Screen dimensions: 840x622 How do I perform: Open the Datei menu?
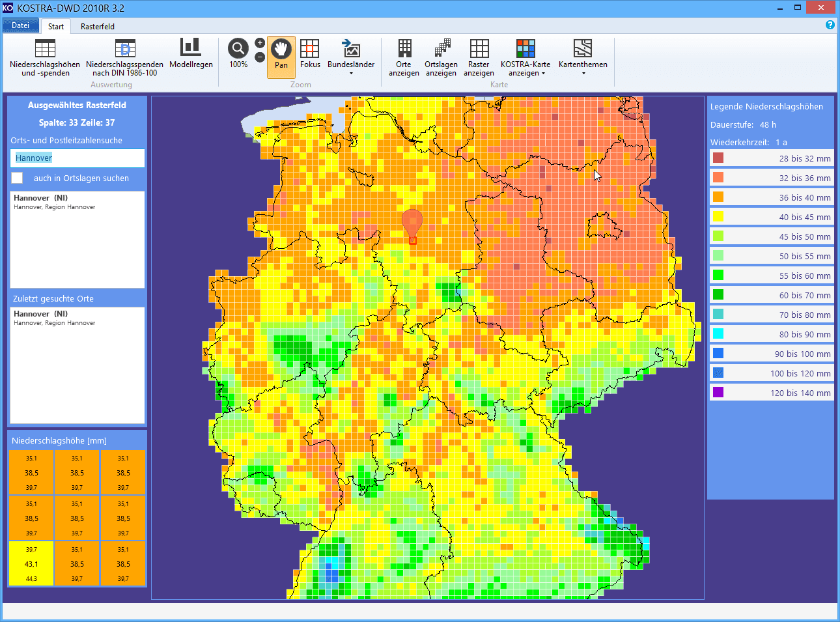click(21, 25)
